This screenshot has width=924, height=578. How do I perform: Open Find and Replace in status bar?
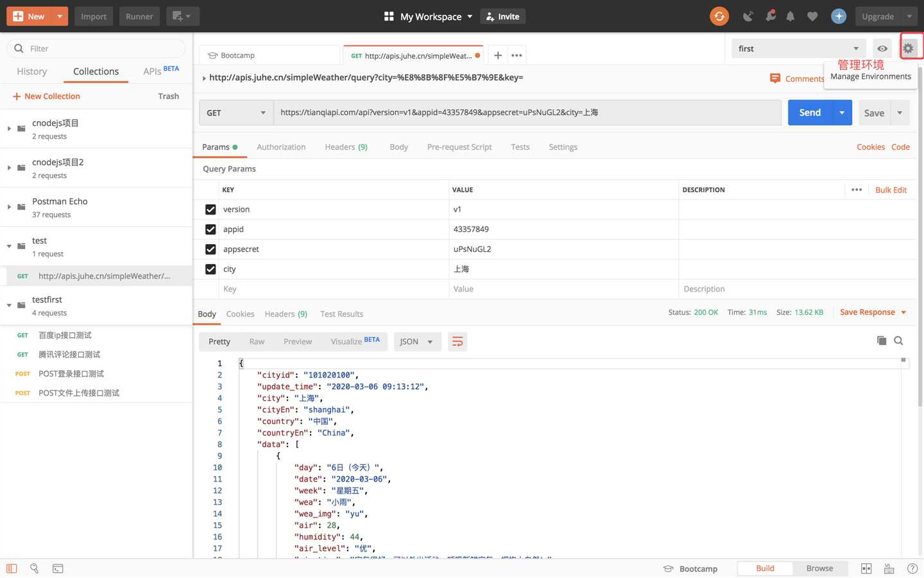[35, 568]
